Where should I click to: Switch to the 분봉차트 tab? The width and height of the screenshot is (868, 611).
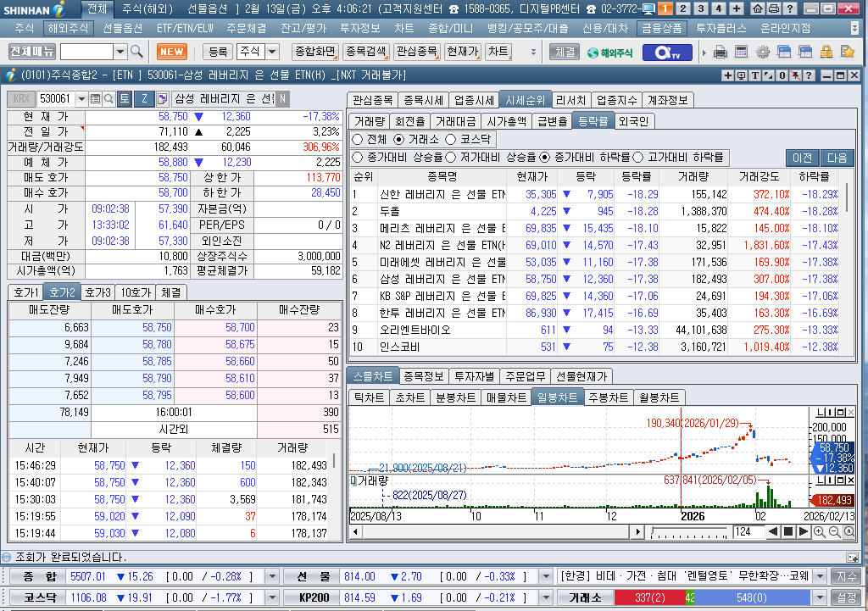pyautogui.click(x=455, y=397)
